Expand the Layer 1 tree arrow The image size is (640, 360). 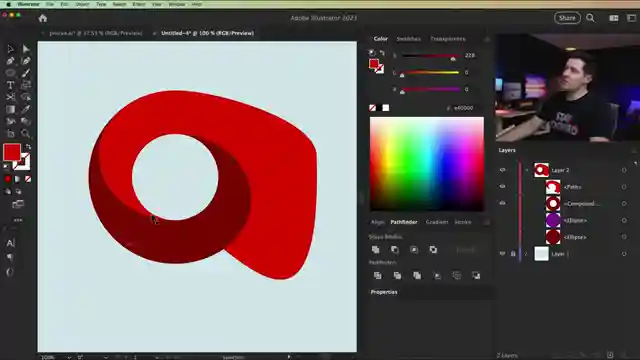(x=527, y=254)
